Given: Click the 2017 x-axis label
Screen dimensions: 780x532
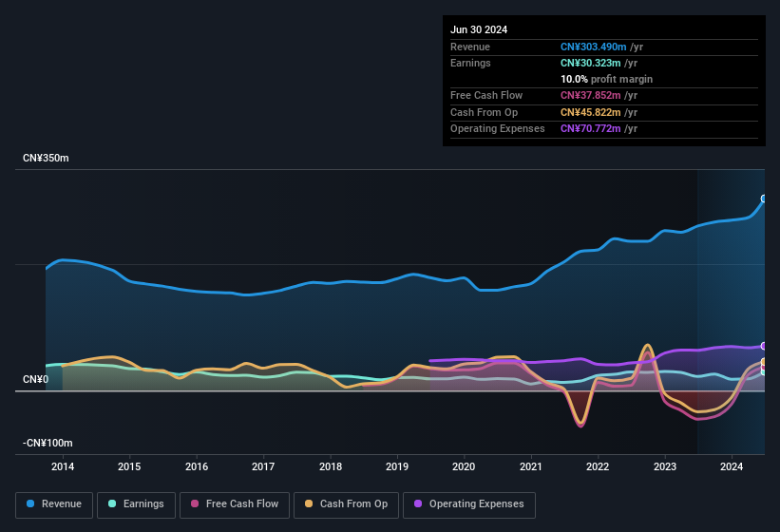Looking at the screenshot, I should pyautogui.click(x=263, y=466).
